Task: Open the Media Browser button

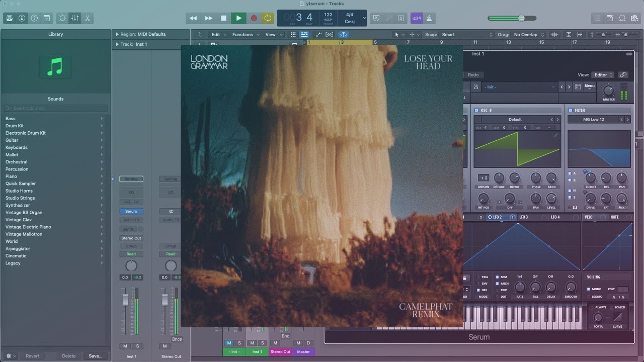Action: (634, 18)
